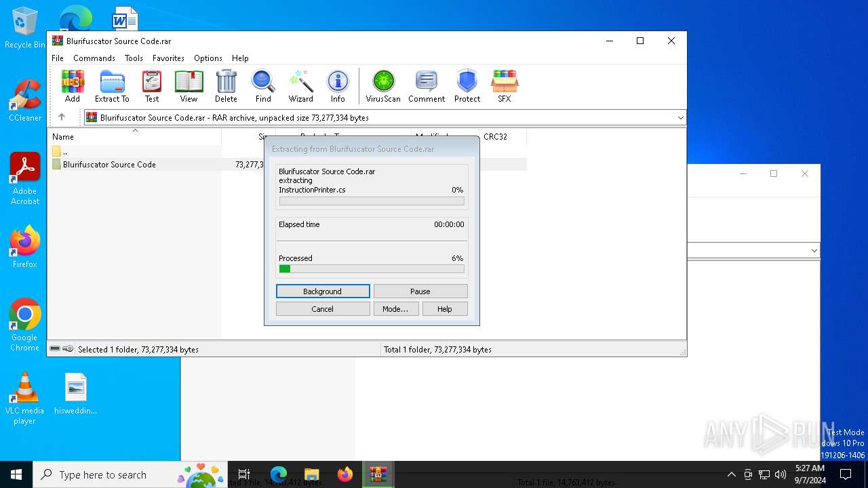This screenshot has height=488, width=868.
Task: Open the Commands menu
Action: (x=94, y=58)
